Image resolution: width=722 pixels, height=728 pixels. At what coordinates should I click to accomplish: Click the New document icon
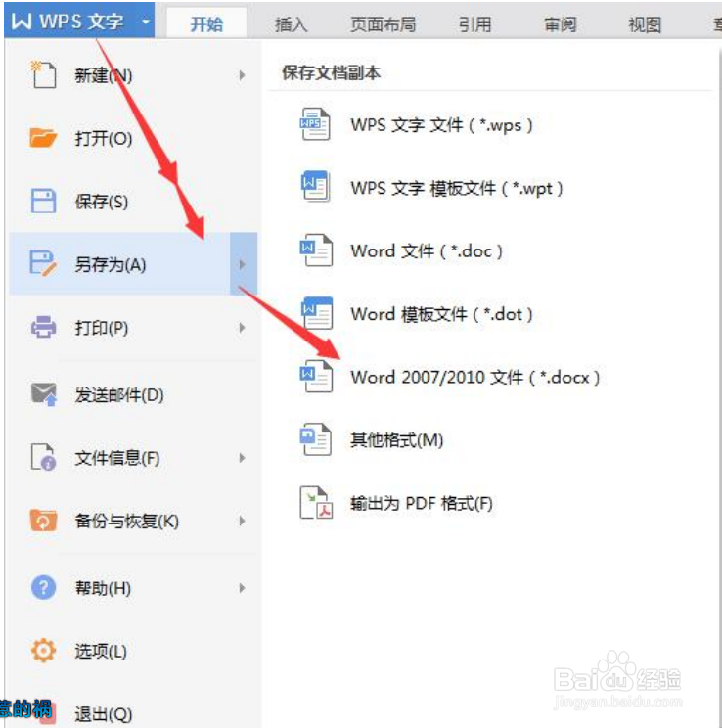coord(44,74)
